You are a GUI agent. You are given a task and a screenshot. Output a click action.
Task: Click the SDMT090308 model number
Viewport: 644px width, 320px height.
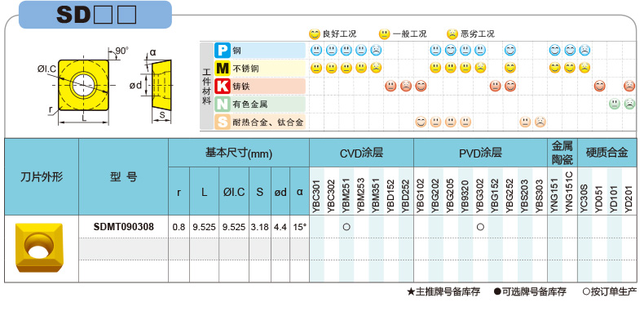tap(124, 227)
